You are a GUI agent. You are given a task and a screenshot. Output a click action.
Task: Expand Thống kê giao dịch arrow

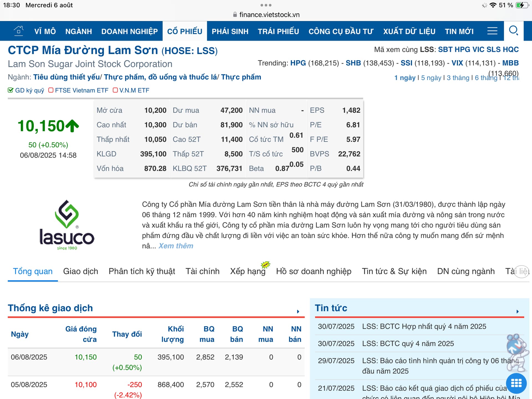pyautogui.click(x=298, y=311)
